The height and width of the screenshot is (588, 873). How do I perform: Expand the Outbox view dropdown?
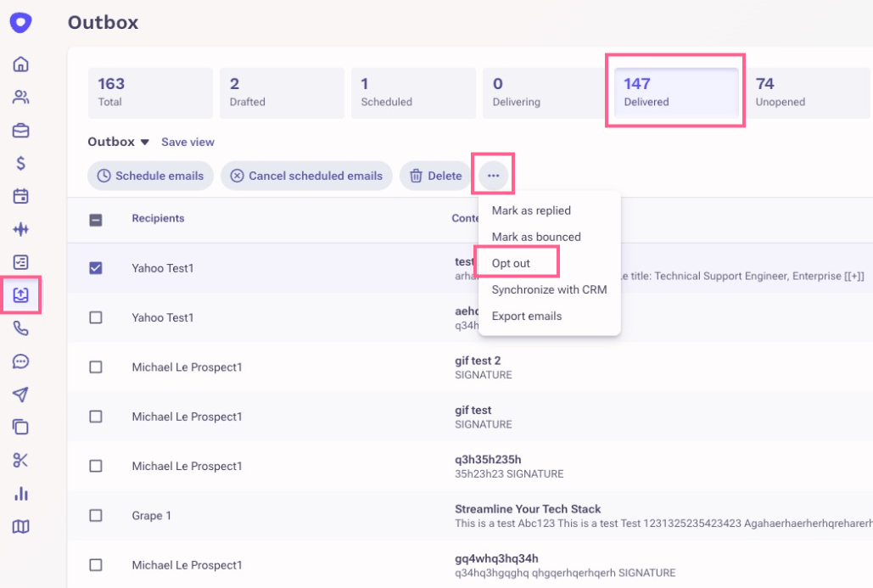118,142
